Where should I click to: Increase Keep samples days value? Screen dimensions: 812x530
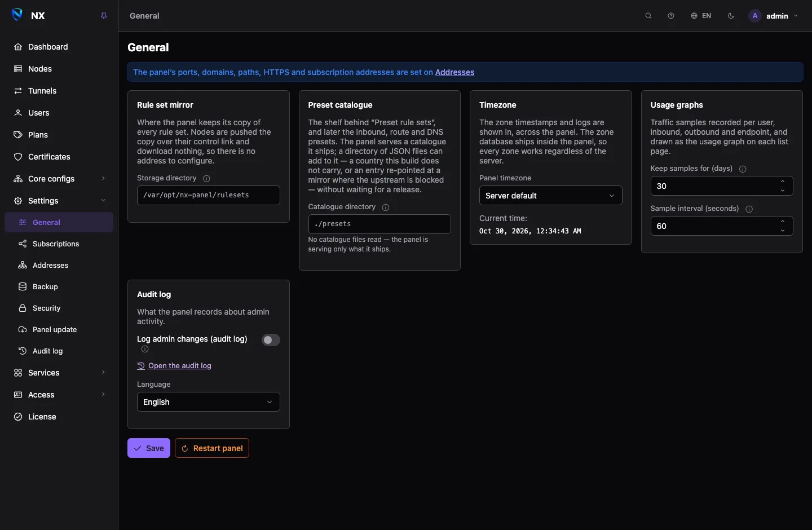[783, 182]
